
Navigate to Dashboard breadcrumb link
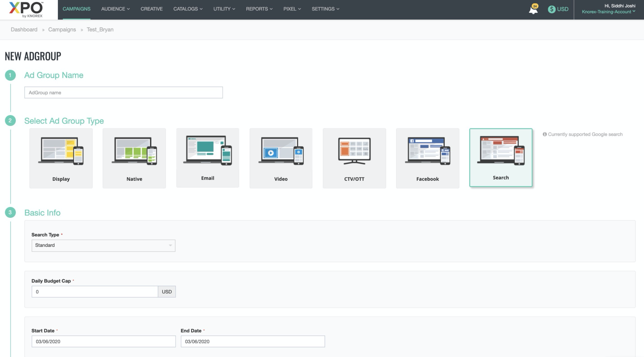tap(24, 30)
